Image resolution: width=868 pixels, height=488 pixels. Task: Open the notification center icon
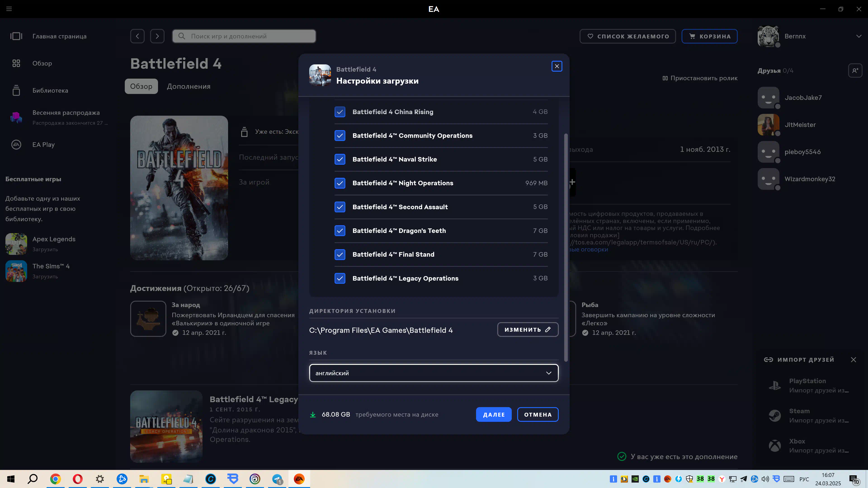(x=854, y=479)
